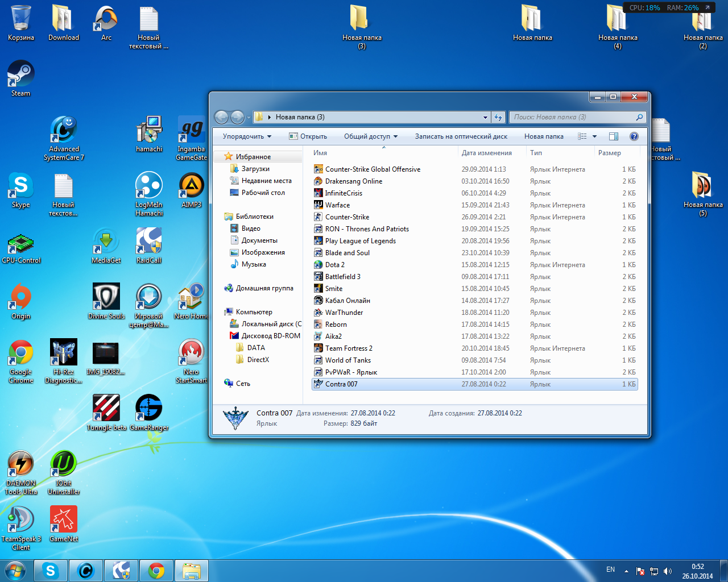Sort by the Размер column header
The height and width of the screenshot is (582, 728).
pos(617,153)
